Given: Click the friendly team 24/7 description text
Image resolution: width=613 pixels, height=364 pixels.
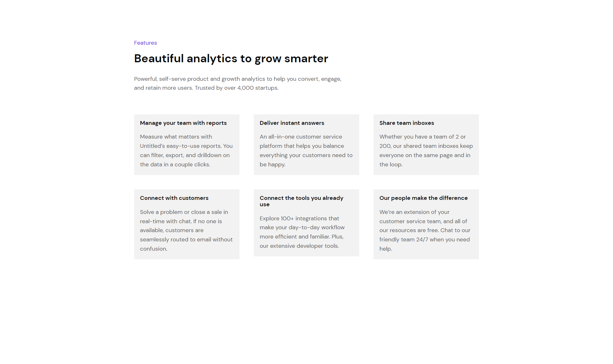Looking at the screenshot, I should tap(425, 230).
